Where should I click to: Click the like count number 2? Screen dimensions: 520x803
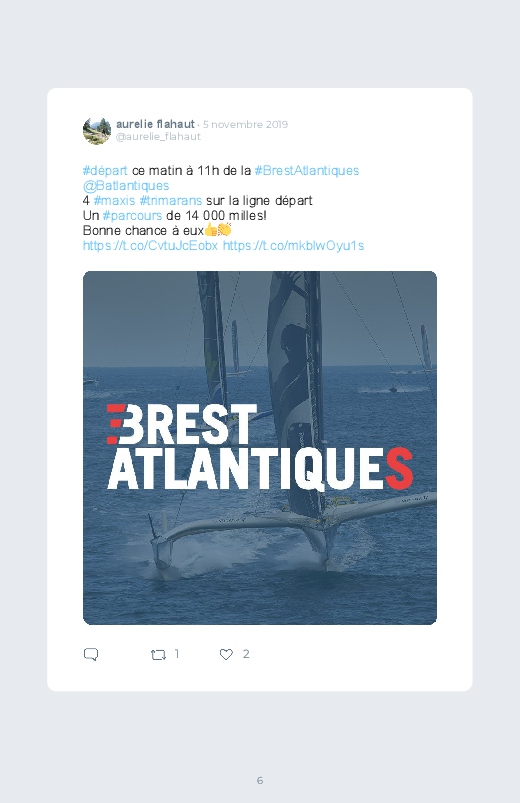pyautogui.click(x=246, y=654)
